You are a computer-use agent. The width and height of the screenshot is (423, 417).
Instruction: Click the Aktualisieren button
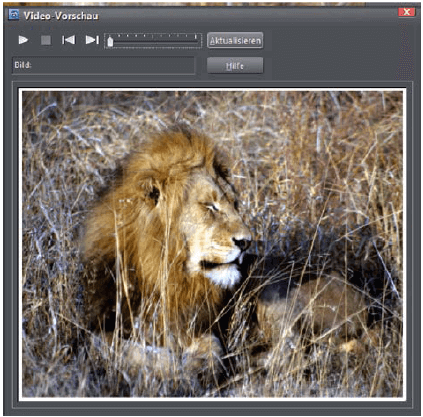(x=235, y=41)
